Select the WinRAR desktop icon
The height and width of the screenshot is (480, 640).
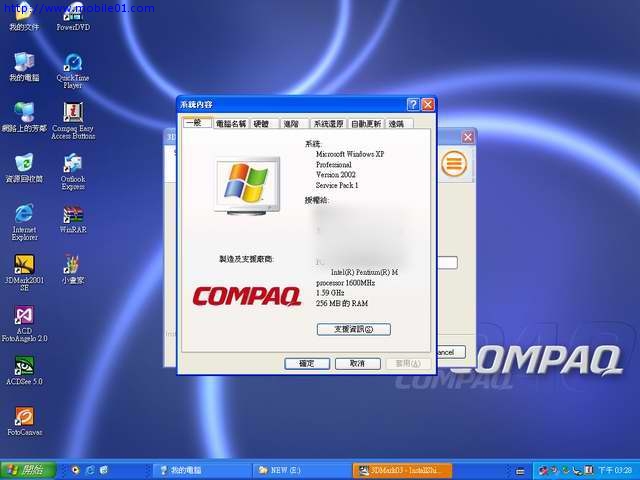(73, 220)
